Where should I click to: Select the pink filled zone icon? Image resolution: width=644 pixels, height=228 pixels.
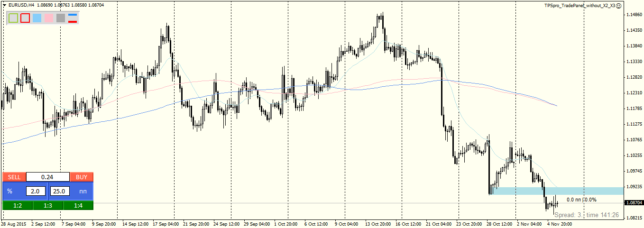tap(48, 18)
